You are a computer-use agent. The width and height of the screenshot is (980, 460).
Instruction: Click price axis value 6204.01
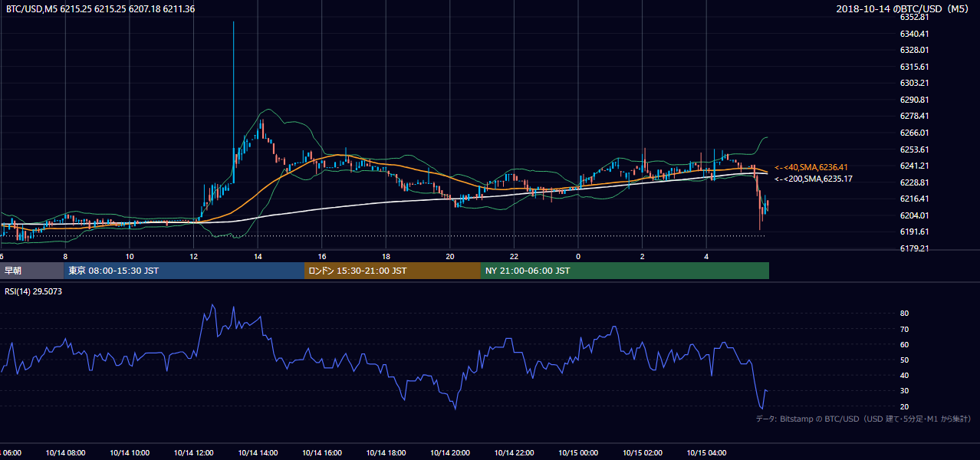(x=915, y=215)
